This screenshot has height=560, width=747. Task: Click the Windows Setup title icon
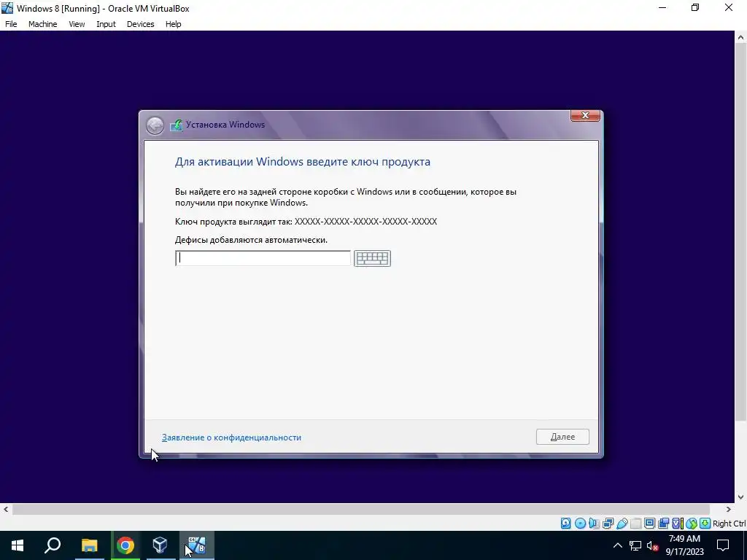(x=177, y=125)
